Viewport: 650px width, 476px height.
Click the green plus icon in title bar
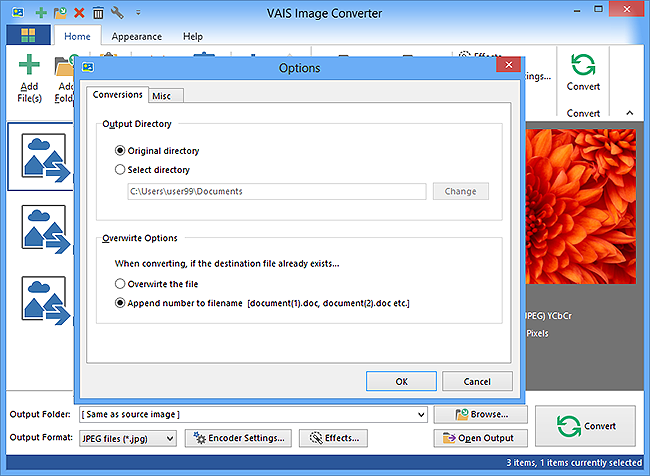coord(41,13)
